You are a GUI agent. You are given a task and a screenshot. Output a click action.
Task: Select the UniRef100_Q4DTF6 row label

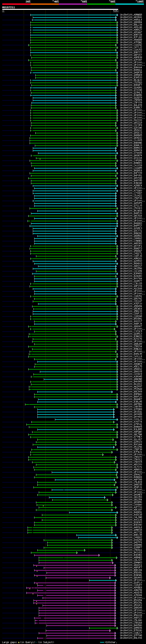coord(131,542)
